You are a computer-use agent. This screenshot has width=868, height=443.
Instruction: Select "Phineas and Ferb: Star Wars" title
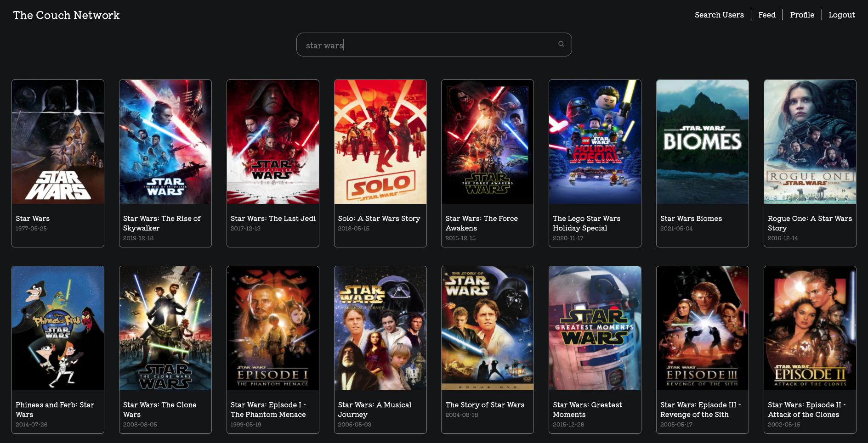[55, 409]
